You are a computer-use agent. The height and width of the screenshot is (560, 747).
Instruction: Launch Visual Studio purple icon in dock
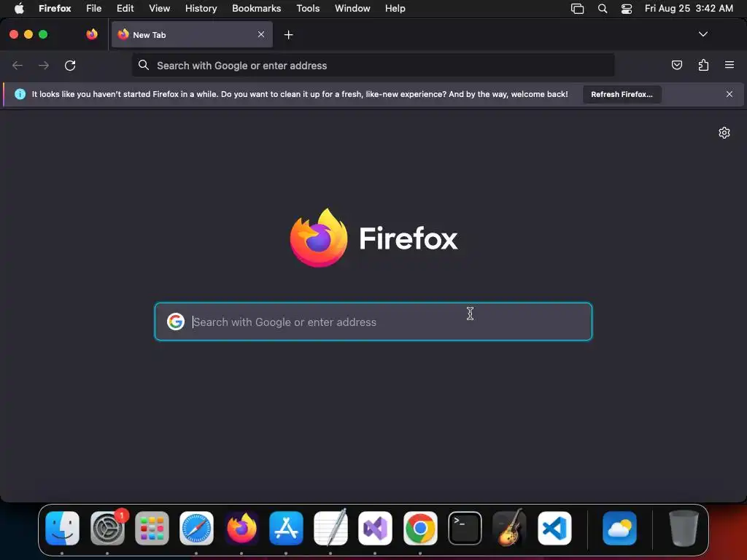point(376,528)
